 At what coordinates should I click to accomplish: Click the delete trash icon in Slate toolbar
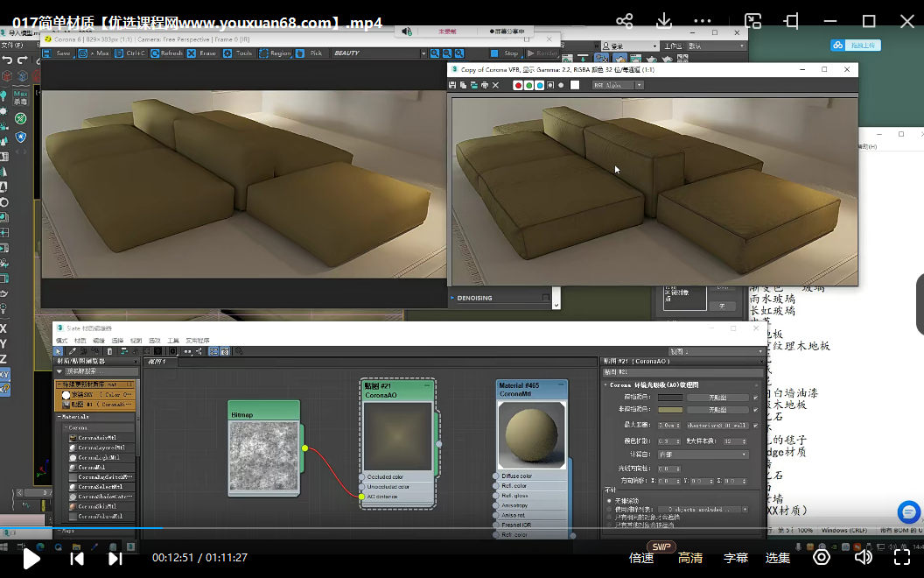click(x=109, y=351)
